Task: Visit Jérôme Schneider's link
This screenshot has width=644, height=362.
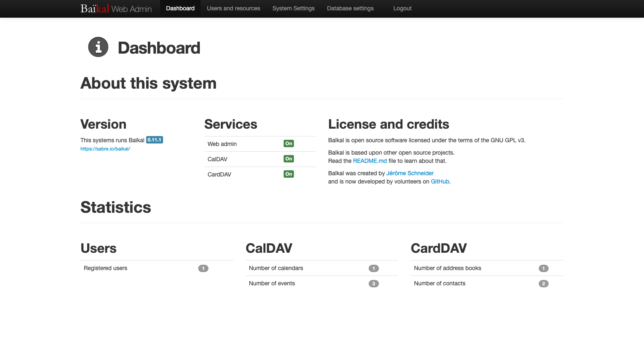Action: 410,173
